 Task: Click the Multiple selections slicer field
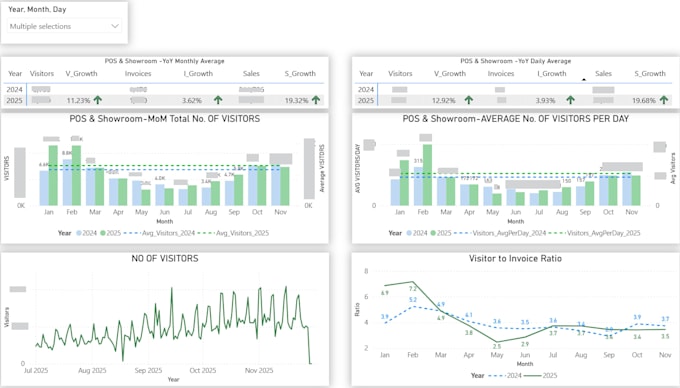(x=64, y=26)
